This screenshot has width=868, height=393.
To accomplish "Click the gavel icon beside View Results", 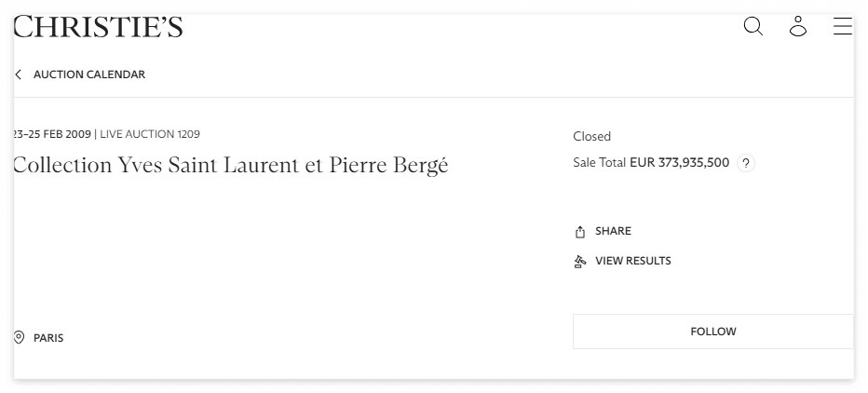I will pos(580,262).
